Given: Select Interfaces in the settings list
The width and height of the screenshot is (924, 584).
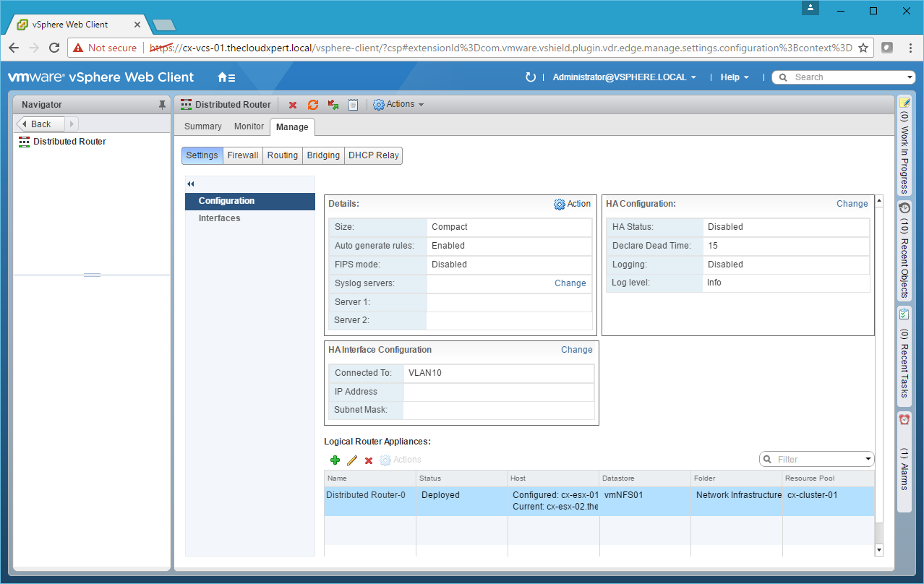Looking at the screenshot, I should pos(220,218).
